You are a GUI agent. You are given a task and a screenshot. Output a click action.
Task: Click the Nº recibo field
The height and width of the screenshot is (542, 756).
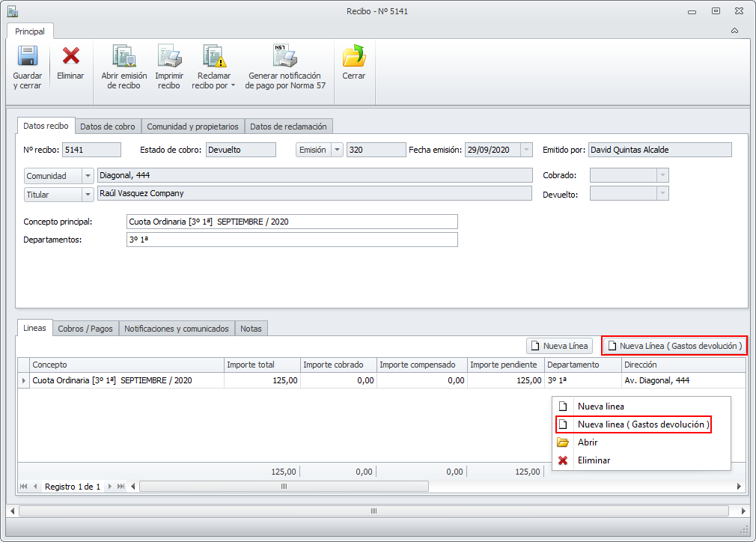pyautogui.click(x=91, y=150)
